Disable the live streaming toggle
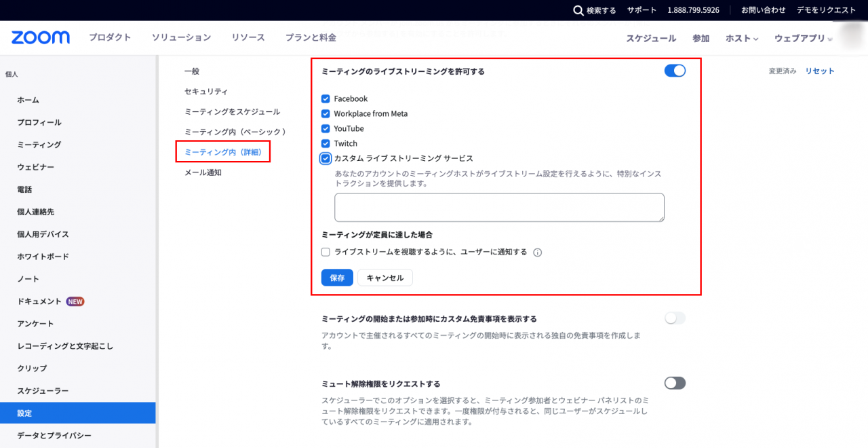This screenshot has height=448, width=868. tap(675, 71)
